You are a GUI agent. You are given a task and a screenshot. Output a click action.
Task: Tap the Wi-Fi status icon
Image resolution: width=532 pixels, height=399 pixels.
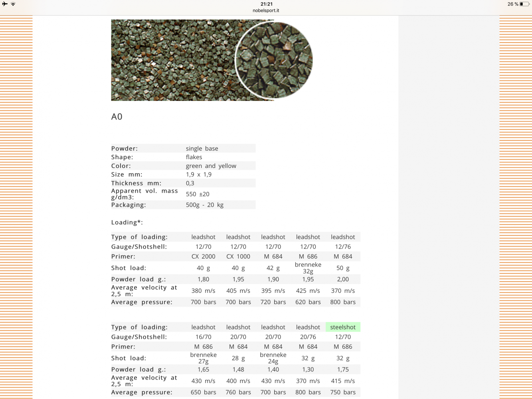click(x=13, y=4)
